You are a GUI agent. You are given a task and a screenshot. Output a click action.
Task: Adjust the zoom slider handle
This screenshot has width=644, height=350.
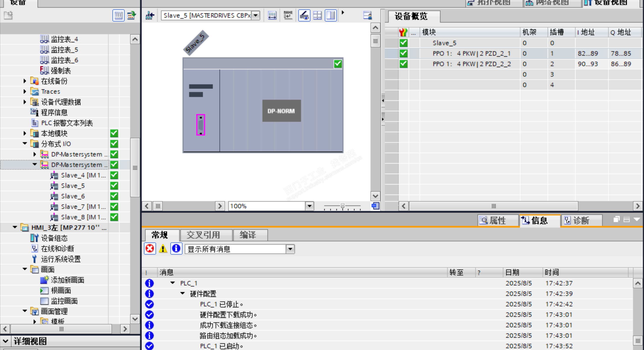[343, 206]
